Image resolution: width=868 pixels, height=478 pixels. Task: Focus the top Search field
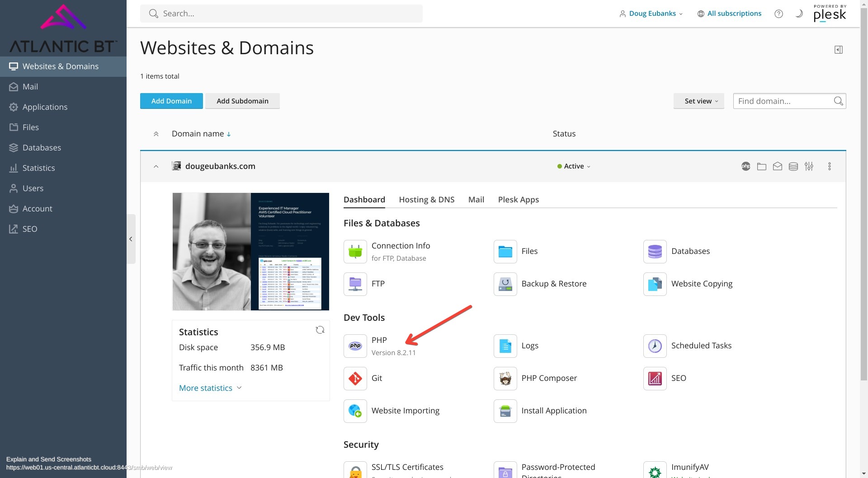[281, 14]
